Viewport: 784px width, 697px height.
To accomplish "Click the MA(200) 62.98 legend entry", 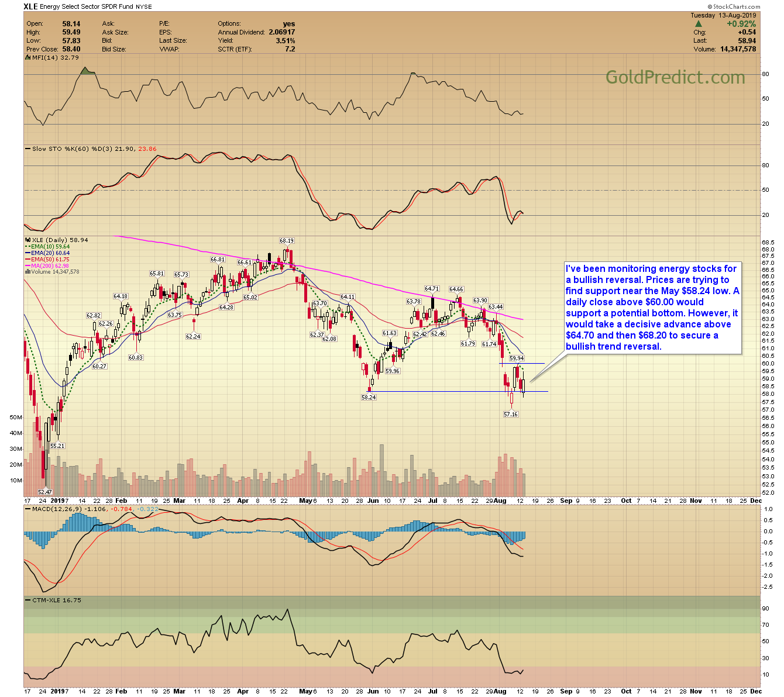I will tap(48, 266).
